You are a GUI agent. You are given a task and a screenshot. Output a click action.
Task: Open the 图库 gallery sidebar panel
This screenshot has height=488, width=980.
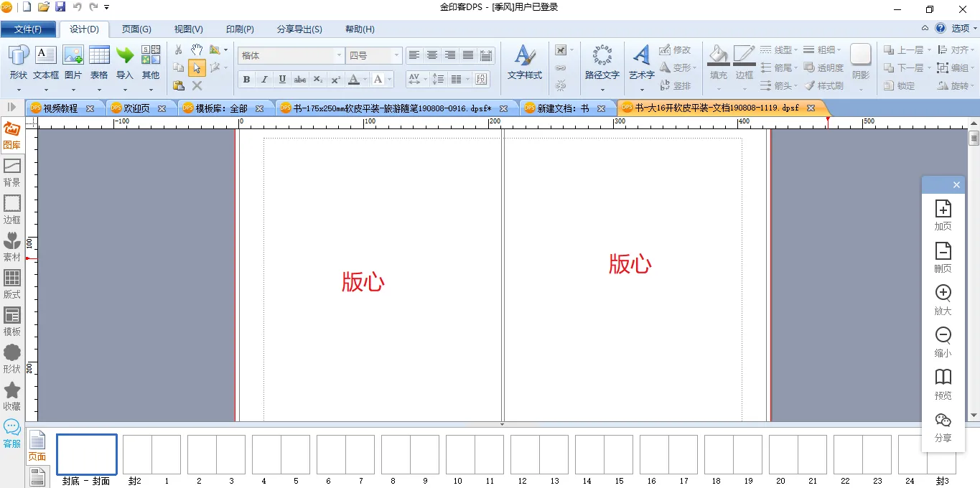point(12,135)
